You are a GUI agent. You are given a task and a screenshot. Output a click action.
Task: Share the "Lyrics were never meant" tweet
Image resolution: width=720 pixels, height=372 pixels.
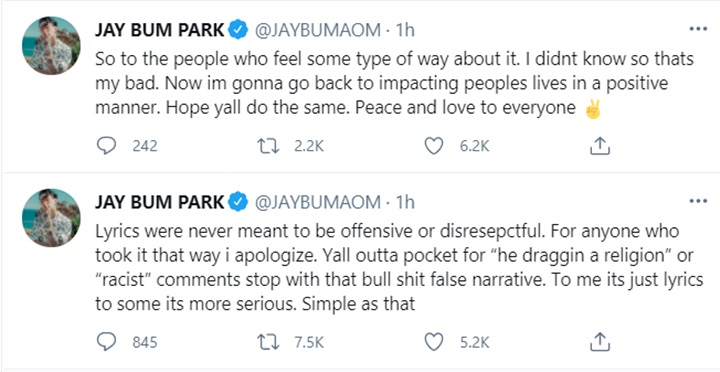pyautogui.click(x=599, y=342)
